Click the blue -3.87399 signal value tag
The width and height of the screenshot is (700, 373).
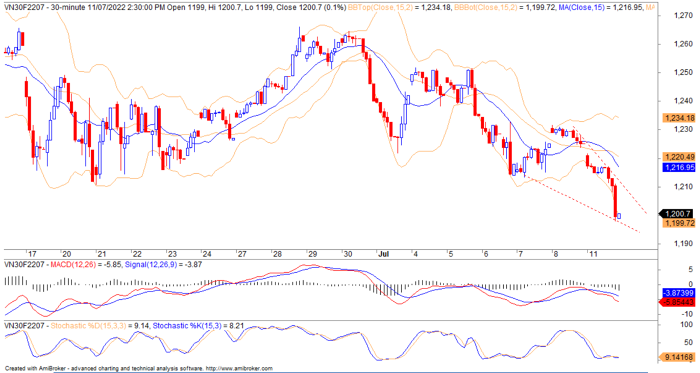(x=679, y=293)
